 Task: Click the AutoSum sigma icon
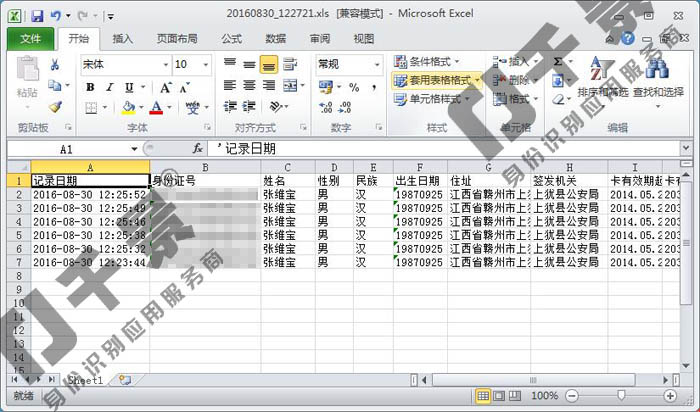pyautogui.click(x=558, y=62)
